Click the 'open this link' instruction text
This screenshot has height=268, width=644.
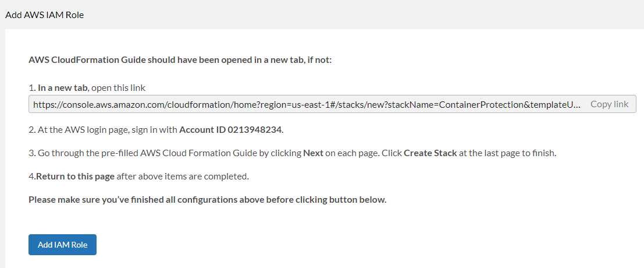[118, 88]
